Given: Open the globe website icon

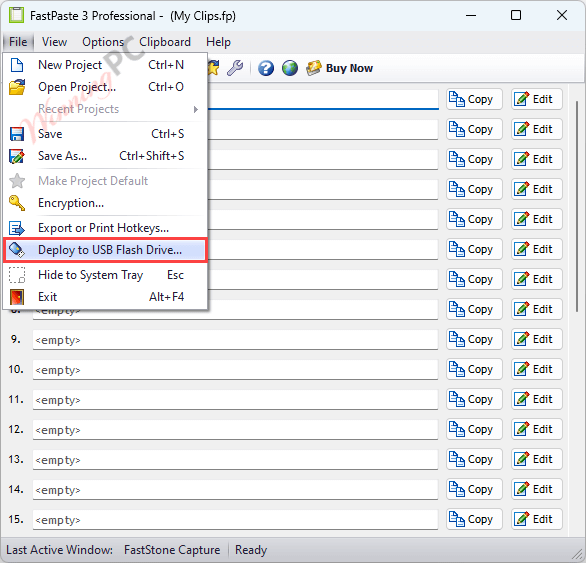Looking at the screenshot, I should click(290, 68).
